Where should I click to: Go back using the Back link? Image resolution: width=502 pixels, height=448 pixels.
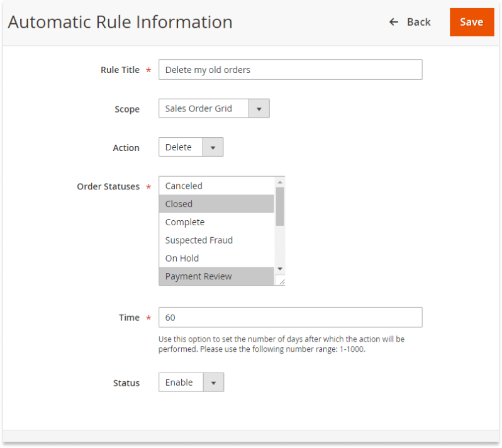pyautogui.click(x=410, y=22)
